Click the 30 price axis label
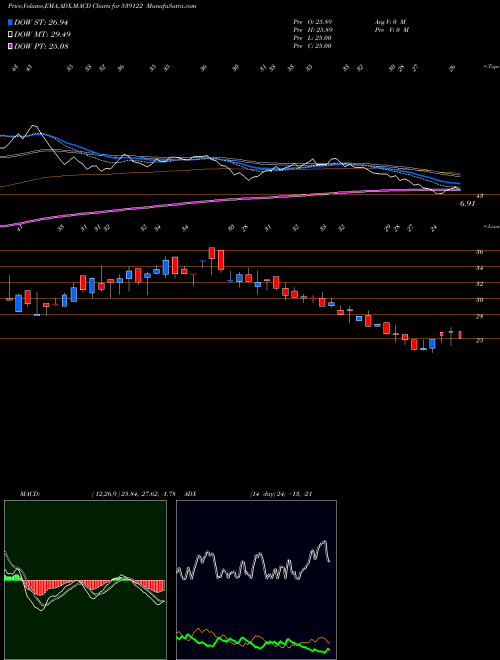The image size is (500, 660). tap(479, 300)
